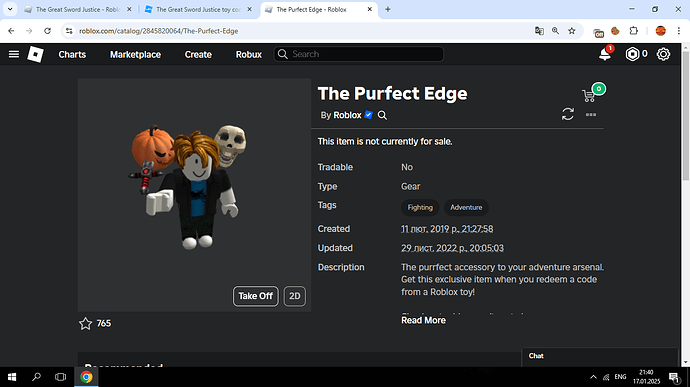Viewport: 690px width, 387px height.
Task: Open the Windows Start menu
Action: 12,377
